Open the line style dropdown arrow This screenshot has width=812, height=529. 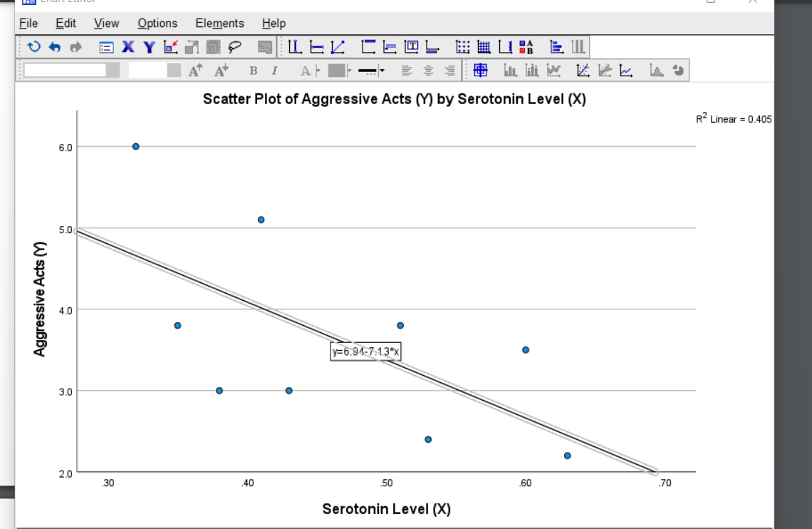pyautogui.click(x=382, y=71)
